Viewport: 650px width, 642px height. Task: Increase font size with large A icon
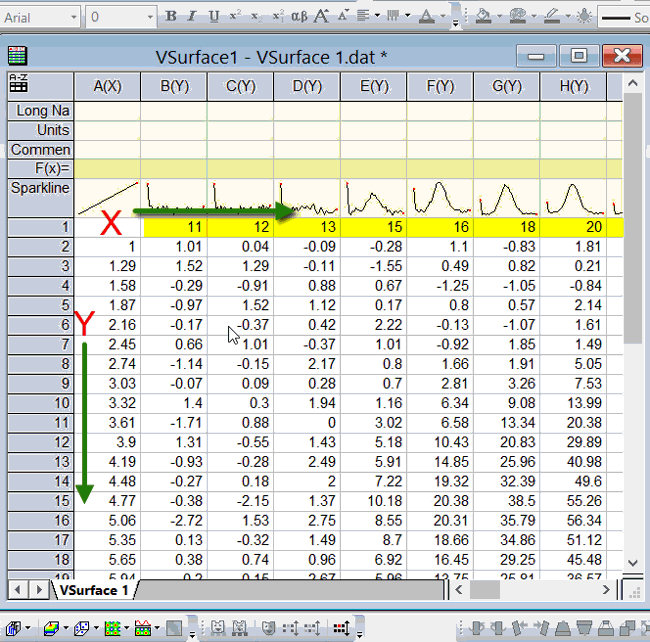coord(321,16)
